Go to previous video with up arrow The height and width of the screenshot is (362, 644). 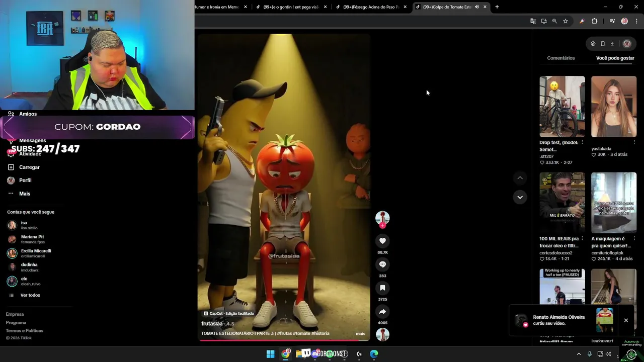[520, 178]
